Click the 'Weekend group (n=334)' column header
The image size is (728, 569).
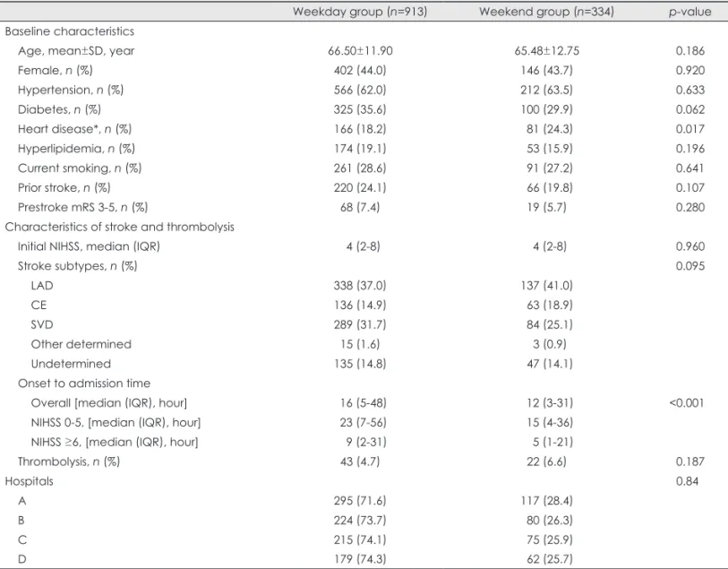tap(546, 12)
